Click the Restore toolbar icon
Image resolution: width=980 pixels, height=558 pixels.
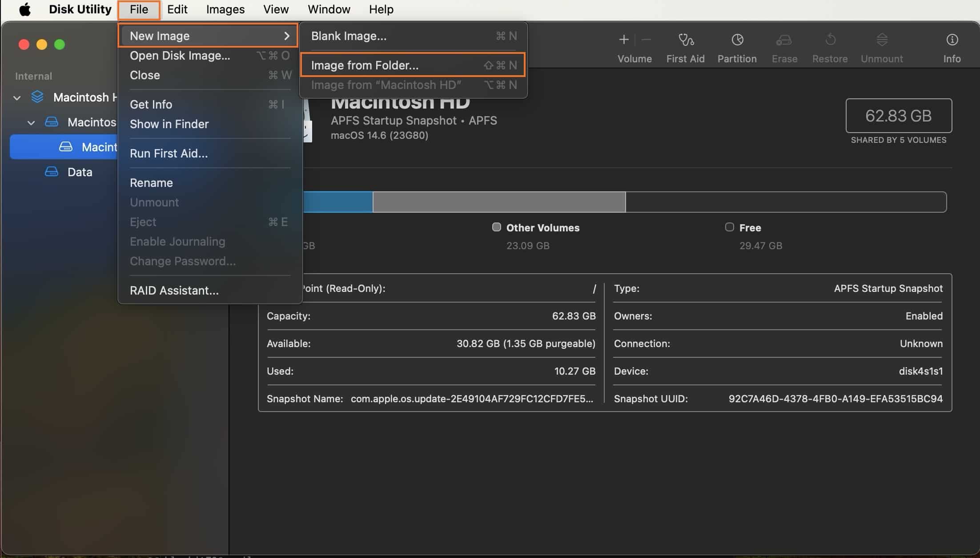coord(830,40)
